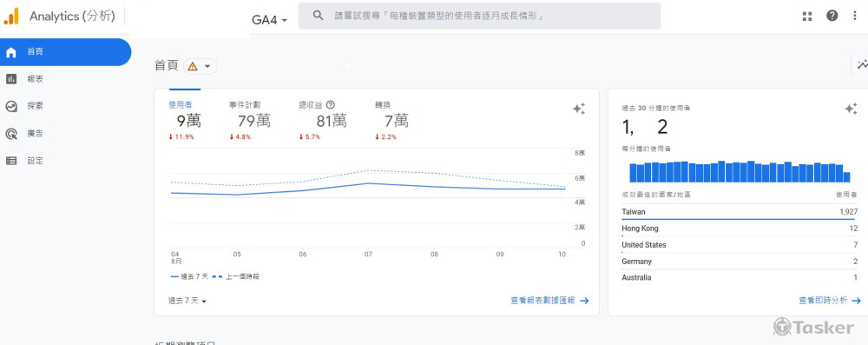This screenshot has height=345, width=868.
Task: Click the 1,927 Taiwan users value
Action: 848,212
